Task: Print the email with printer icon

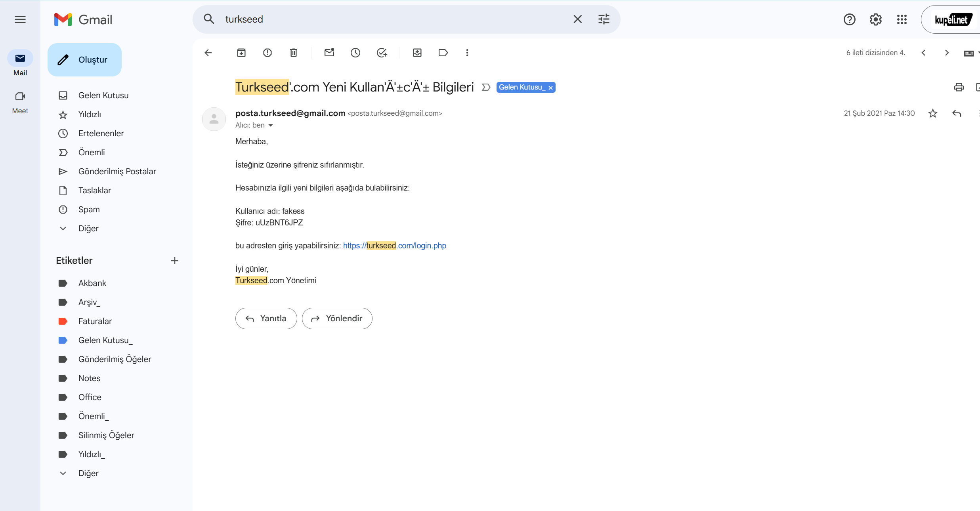Action: point(959,87)
